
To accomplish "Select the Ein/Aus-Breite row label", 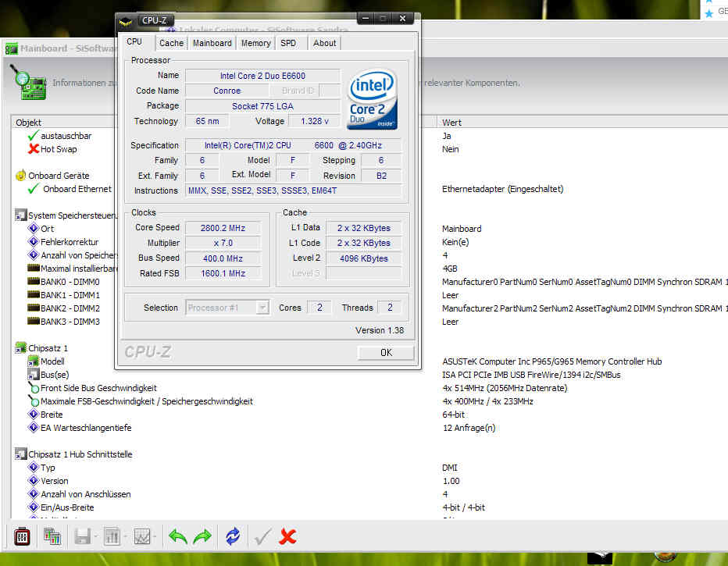I will 67,507.
